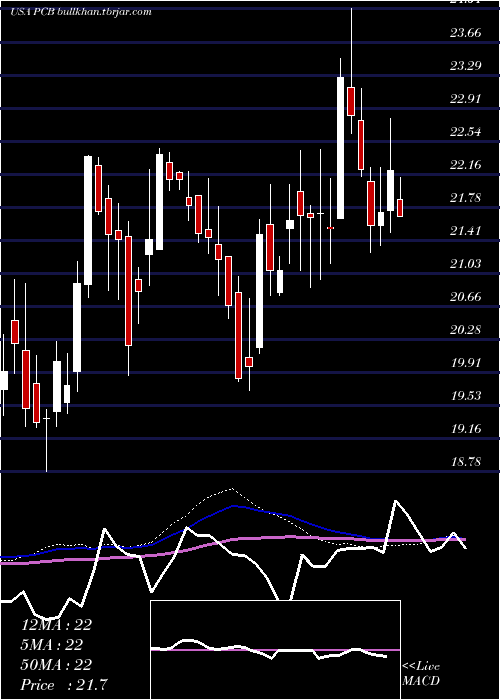Screen dimensions: 500x700
Task: Click the 23.66 price axis label
Action: pyautogui.click(x=465, y=33)
